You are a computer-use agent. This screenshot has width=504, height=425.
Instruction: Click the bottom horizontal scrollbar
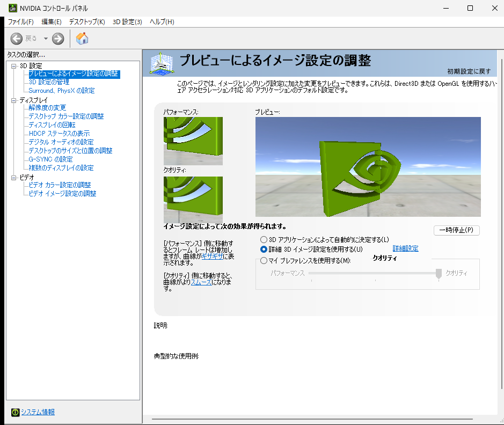coord(312,419)
